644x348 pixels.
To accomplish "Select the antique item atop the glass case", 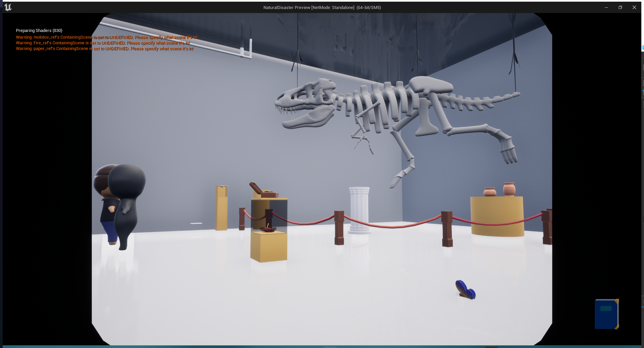I will [263, 190].
